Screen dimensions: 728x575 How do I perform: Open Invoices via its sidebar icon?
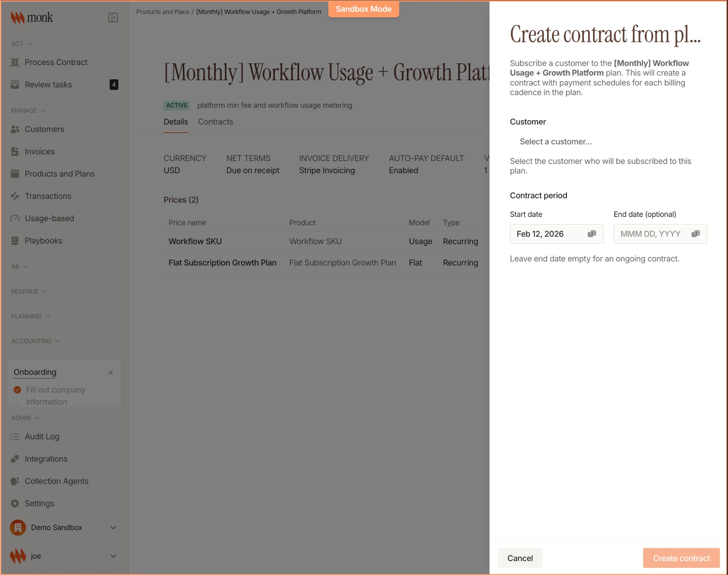pos(15,151)
